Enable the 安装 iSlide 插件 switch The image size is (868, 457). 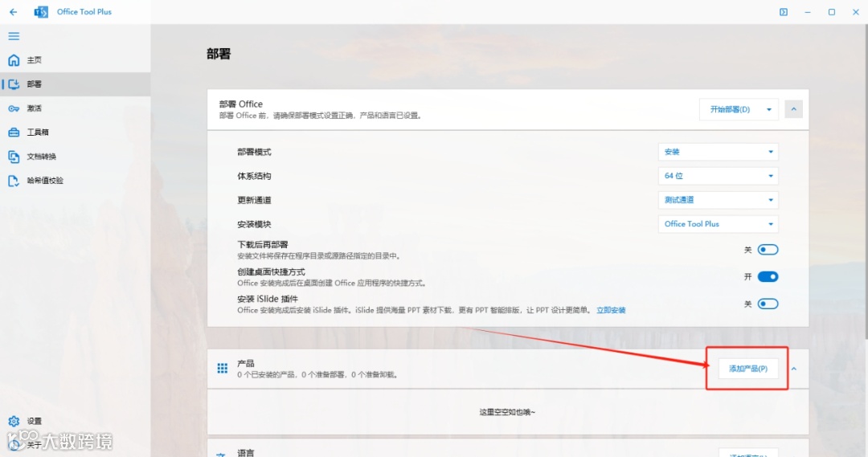tap(768, 304)
